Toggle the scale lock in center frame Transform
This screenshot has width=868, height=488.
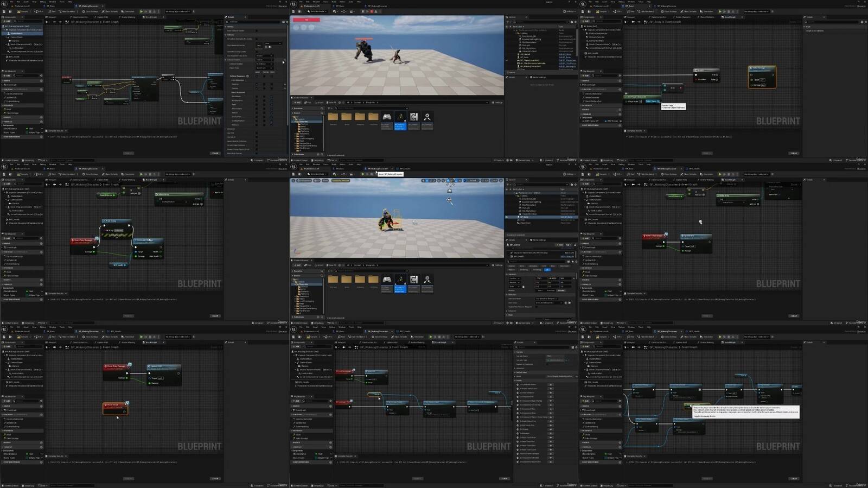pos(524,287)
